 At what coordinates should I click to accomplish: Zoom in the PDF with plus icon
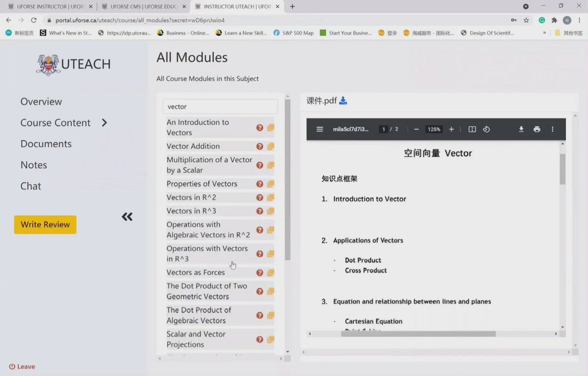point(451,130)
